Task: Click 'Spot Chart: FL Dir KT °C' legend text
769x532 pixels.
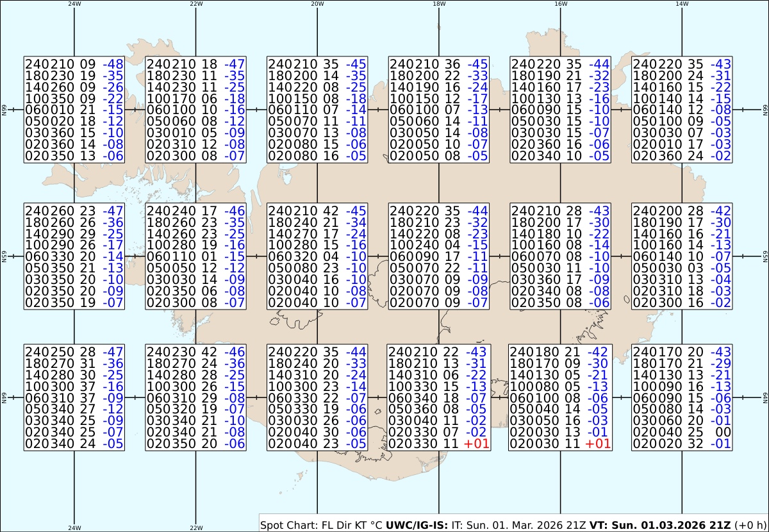Action: tap(322, 525)
